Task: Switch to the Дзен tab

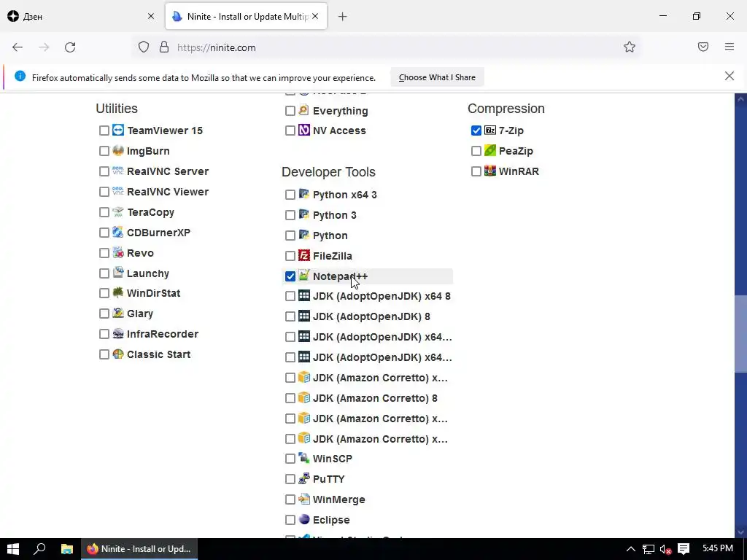Action: [81, 16]
